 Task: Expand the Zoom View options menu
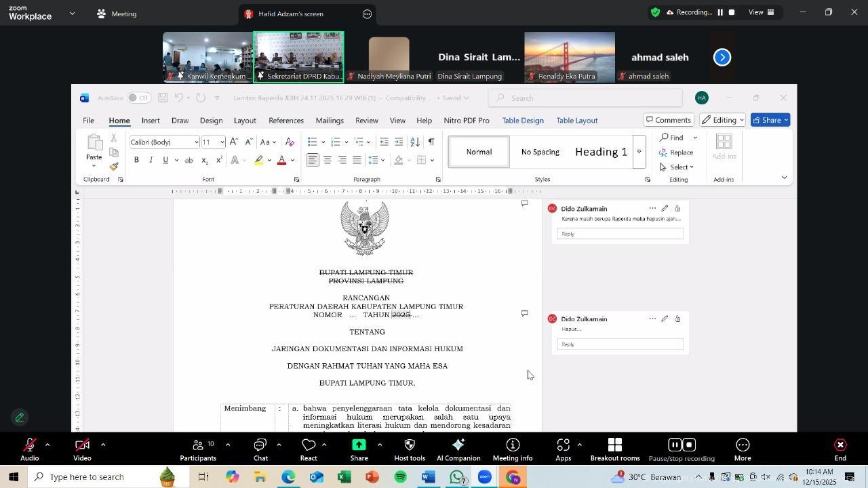(759, 12)
